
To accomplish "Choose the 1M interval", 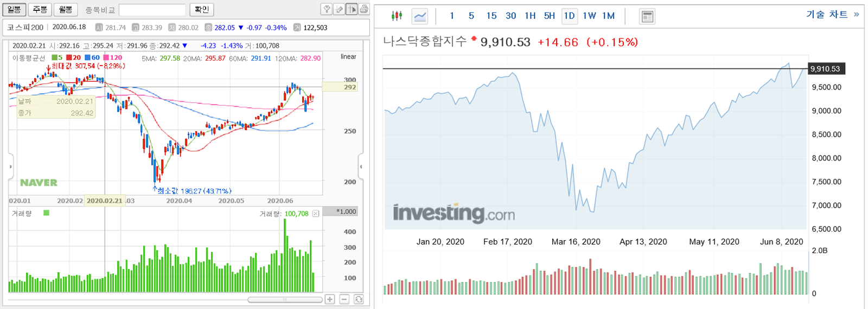I will [609, 16].
